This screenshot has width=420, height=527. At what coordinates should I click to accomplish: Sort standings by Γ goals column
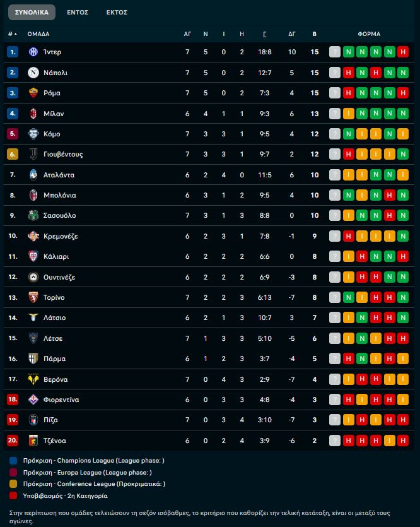[x=265, y=33]
